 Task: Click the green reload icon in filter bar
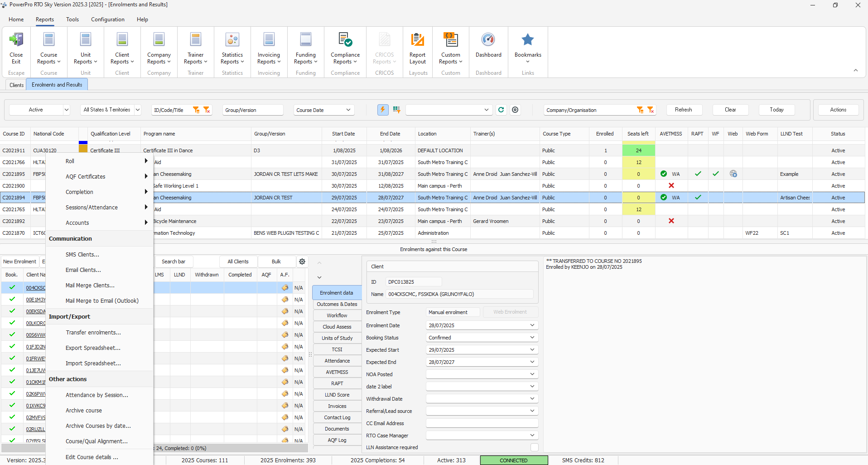tap(501, 110)
